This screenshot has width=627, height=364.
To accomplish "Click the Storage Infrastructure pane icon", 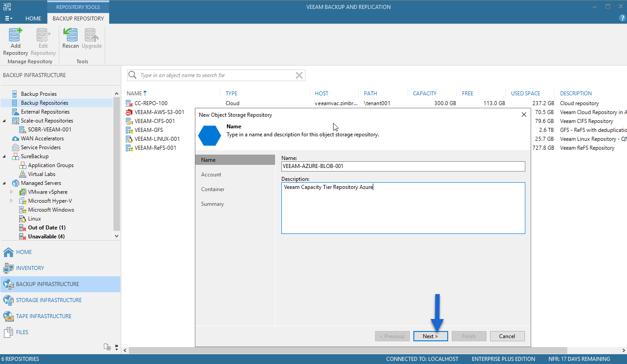I will pos(8,300).
